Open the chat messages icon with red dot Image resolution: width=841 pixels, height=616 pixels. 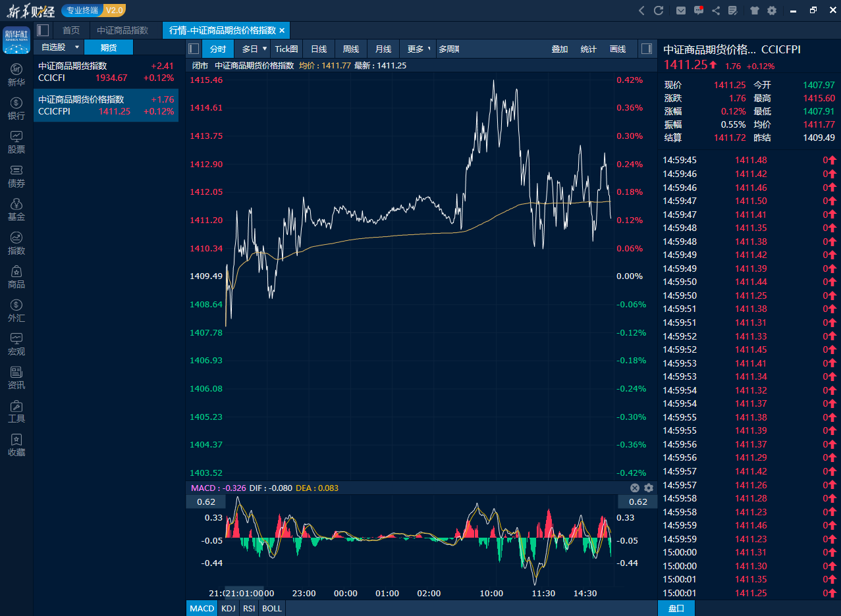coord(699,11)
